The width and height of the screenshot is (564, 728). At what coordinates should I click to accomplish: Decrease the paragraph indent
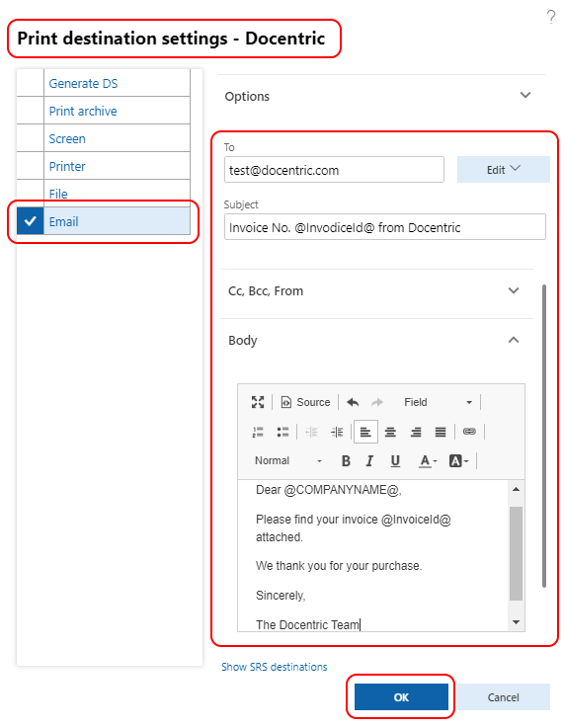click(x=311, y=432)
